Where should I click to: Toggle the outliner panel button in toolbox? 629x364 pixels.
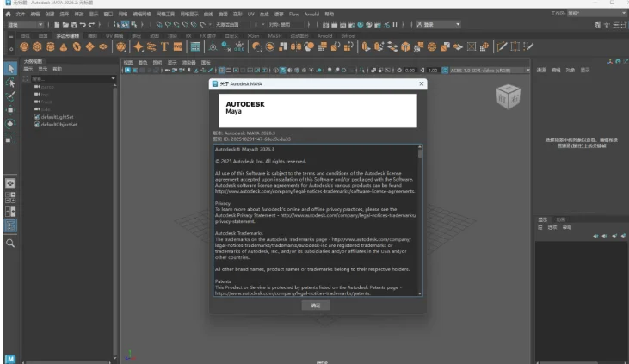[x=10, y=225]
